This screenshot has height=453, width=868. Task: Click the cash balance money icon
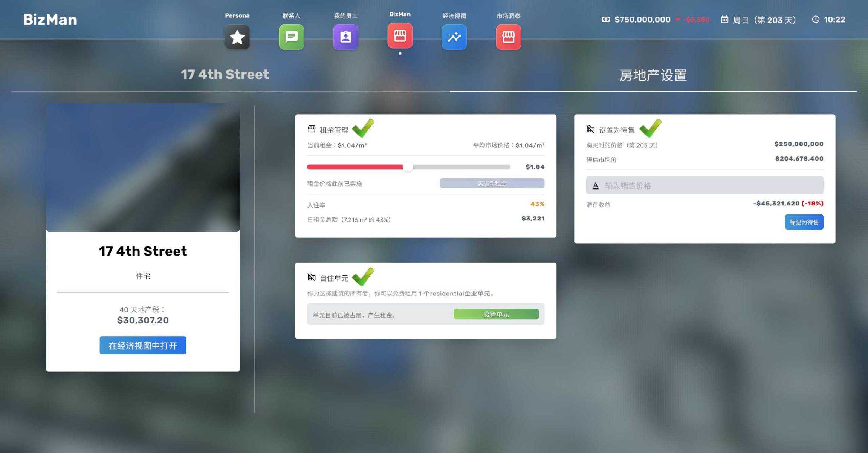point(605,19)
